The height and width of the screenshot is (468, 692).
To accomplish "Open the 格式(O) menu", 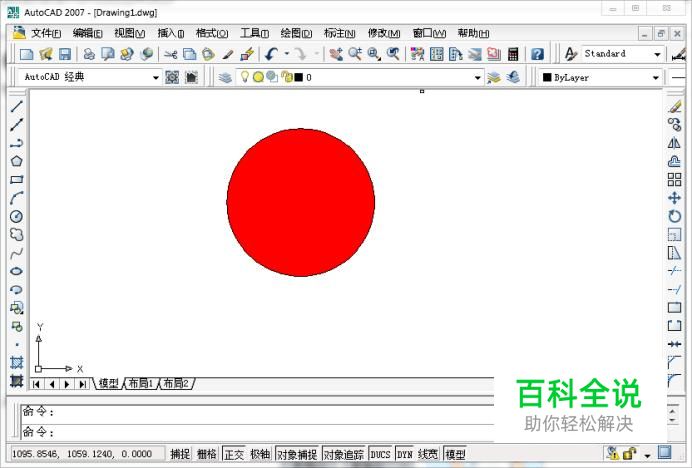I will click(x=212, y=33).
